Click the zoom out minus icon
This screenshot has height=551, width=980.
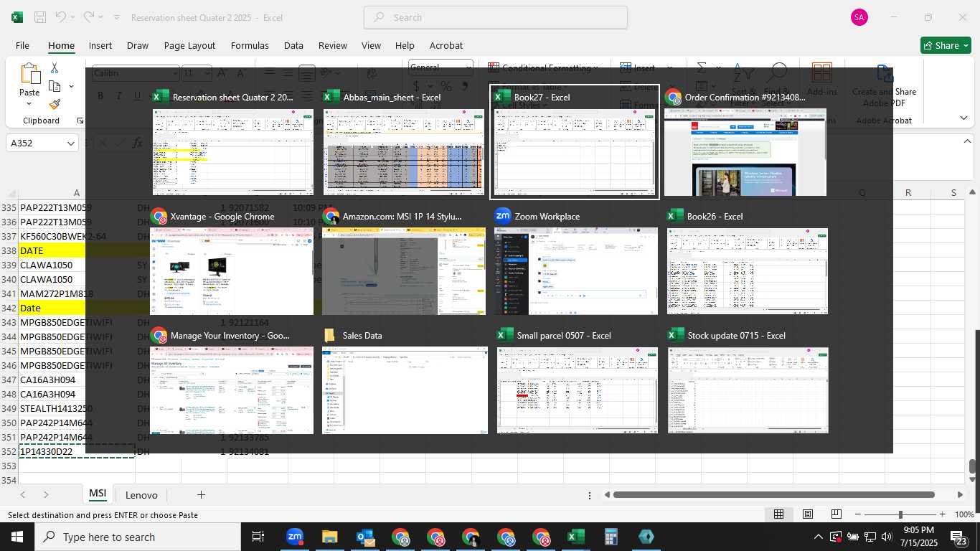click(858, 514)
